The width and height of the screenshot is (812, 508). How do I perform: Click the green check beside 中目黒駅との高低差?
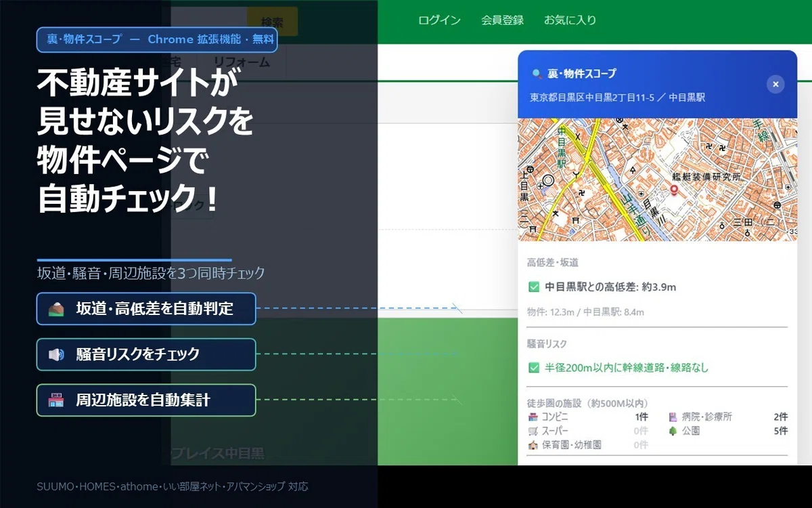(x=533, y=287)
